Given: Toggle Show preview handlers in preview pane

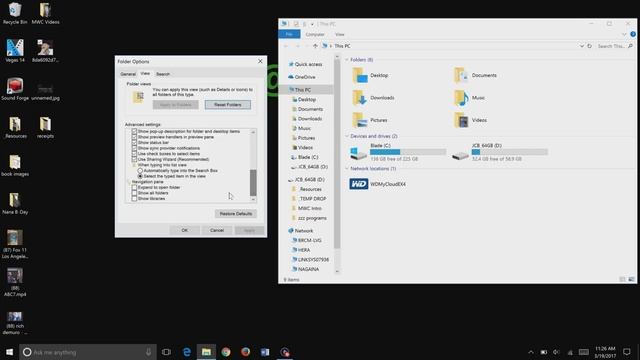Looking at the screenshot, I should pos(134,137).
